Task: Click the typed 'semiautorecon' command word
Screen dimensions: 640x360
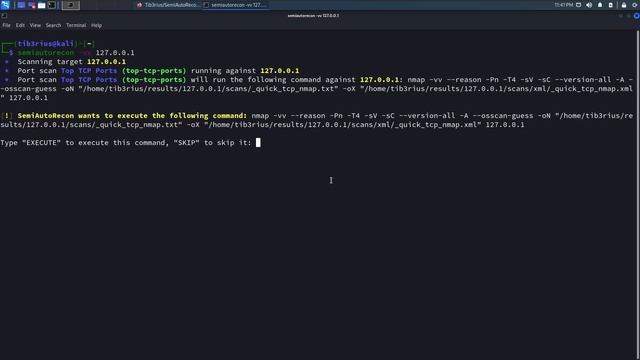Action: pyautogui.click(x=46, y=53)
